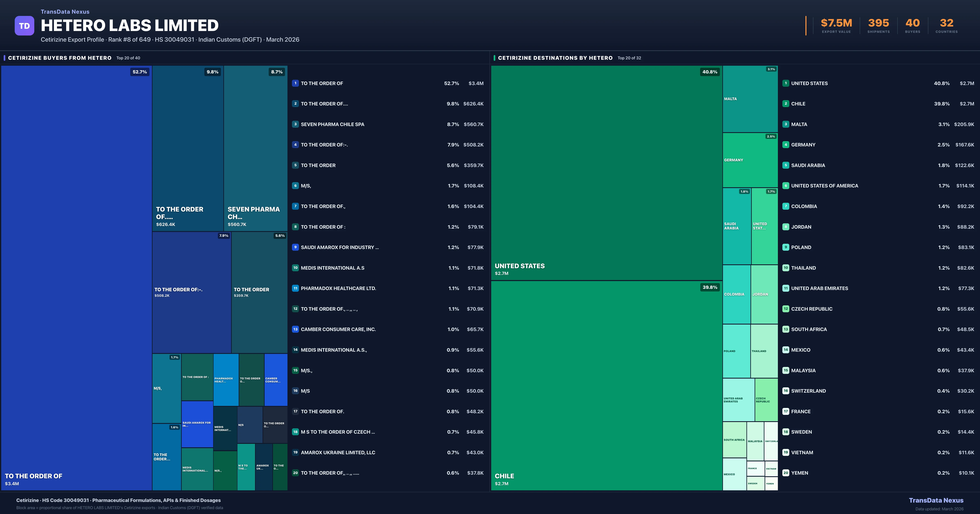This screenshot has height=514, width=980.
Task: Click rank badge 13 for Camber Consumer Care
Action: click(295, 329)
